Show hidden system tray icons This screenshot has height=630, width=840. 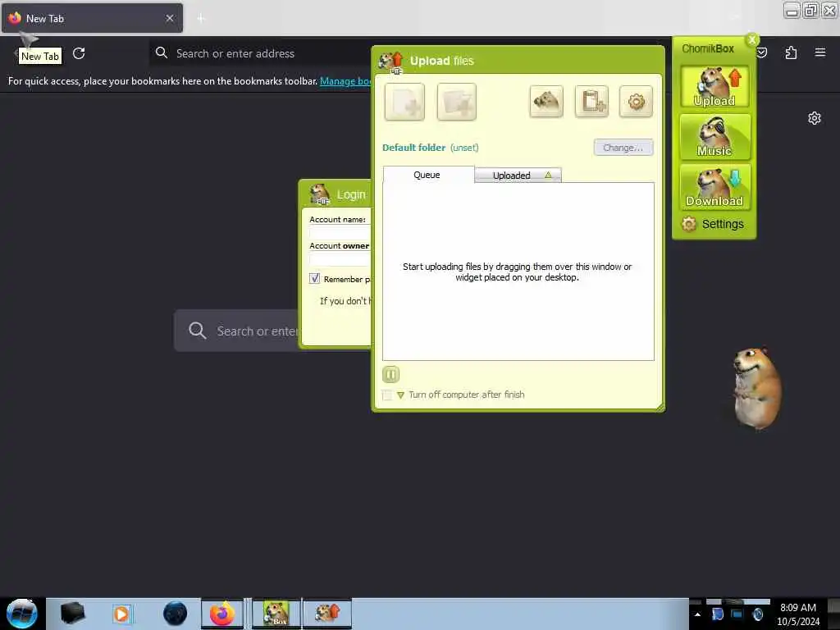pos(697,614)
